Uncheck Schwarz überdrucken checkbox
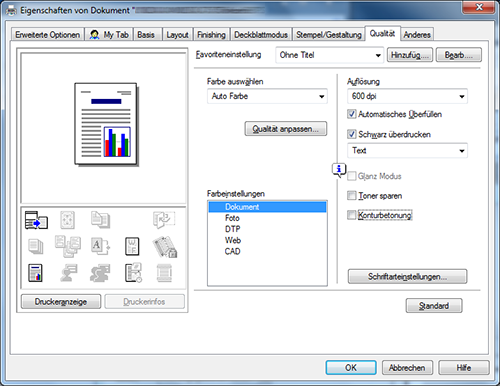500x386 pixels. [x=351, y=134]
